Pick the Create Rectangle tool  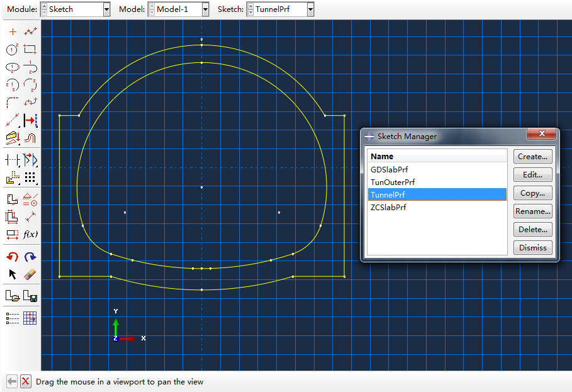coord(30,48)
